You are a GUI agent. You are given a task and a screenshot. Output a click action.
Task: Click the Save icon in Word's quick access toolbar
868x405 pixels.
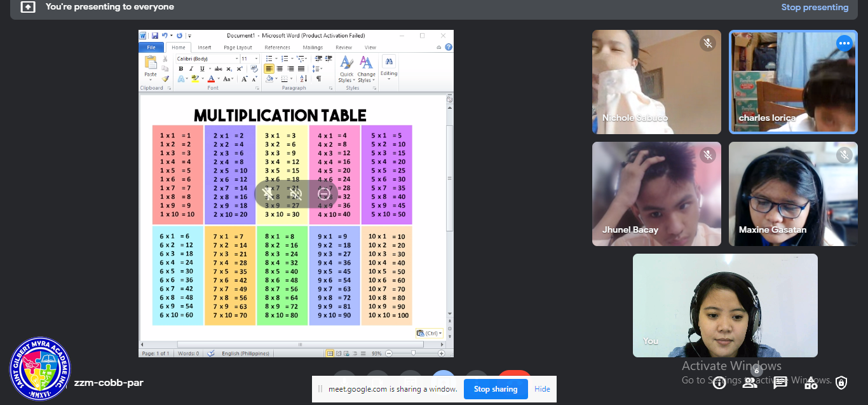click(154, 36)
